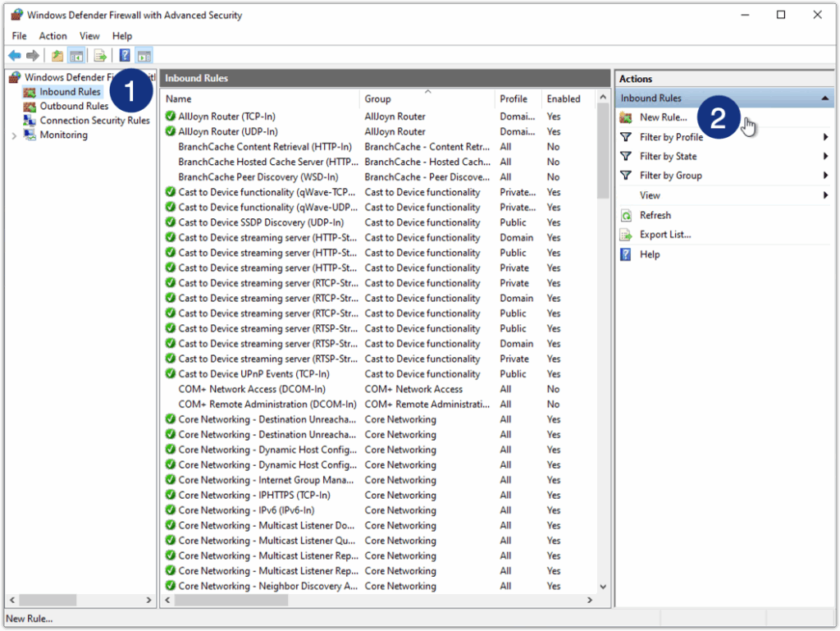Click the Refresh icon in Actions pane
The height and width of the screenshot is (631, 840).
pos(626,215)
